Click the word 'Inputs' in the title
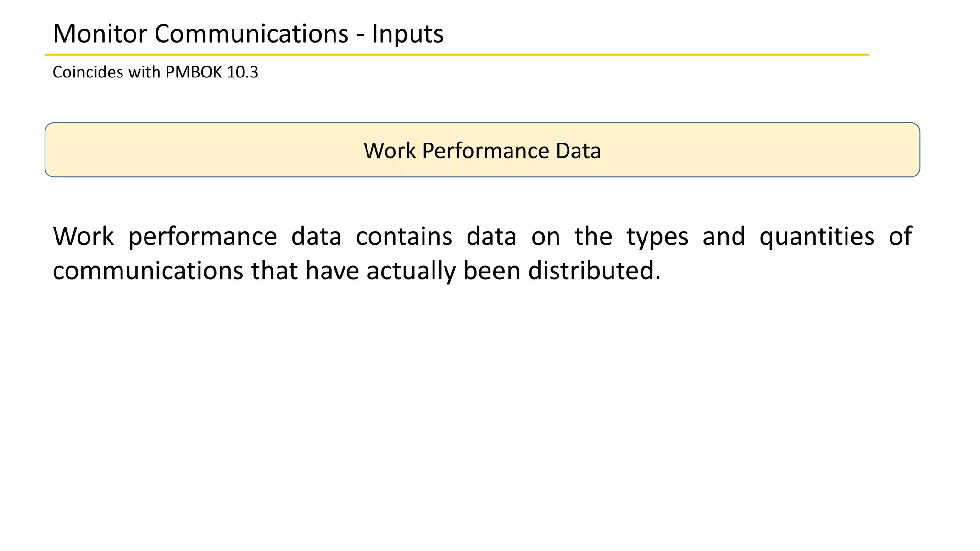The height and width of the screenshot is (551, 980). [x=408, y=34]
